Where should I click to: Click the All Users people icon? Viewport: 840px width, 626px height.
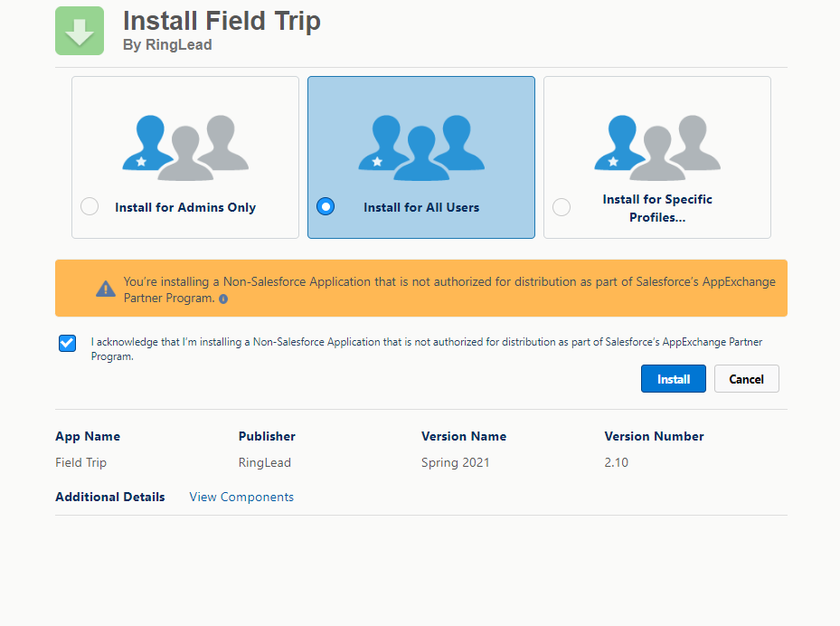[x=421, y=147]
